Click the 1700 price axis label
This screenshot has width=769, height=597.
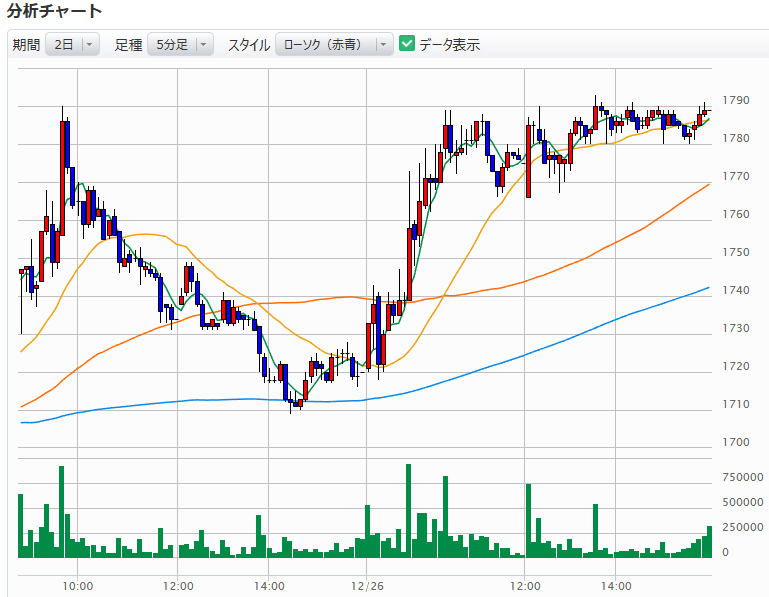click(x=737, y=442)
